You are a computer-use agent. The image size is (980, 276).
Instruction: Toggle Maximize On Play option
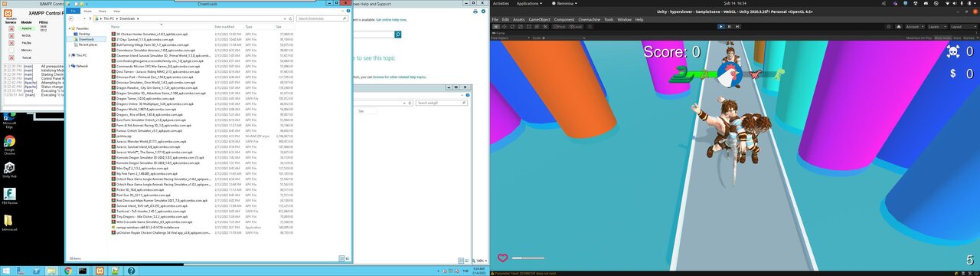[919, 37]
